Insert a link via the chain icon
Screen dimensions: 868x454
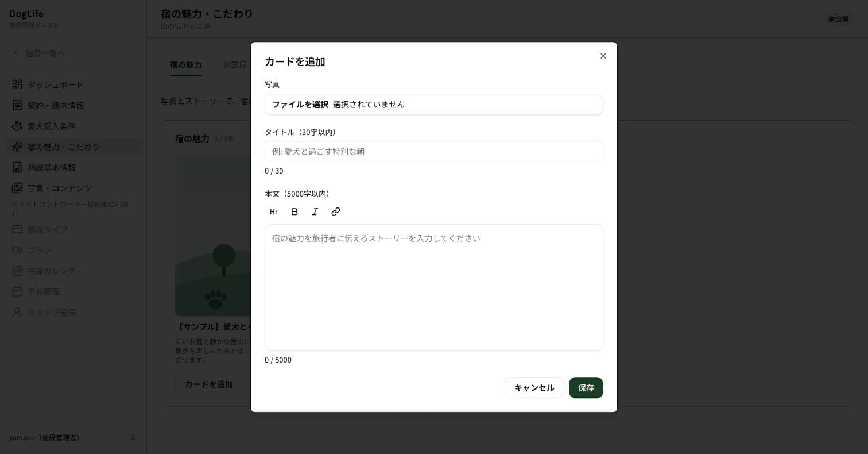[x=336, y=211]
